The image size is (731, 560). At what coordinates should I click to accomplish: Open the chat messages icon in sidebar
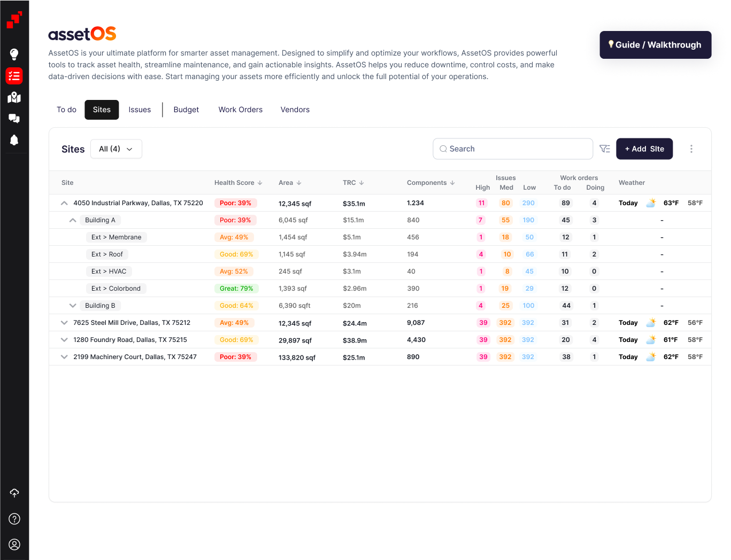pyautogui.click(x=14, y=119)
